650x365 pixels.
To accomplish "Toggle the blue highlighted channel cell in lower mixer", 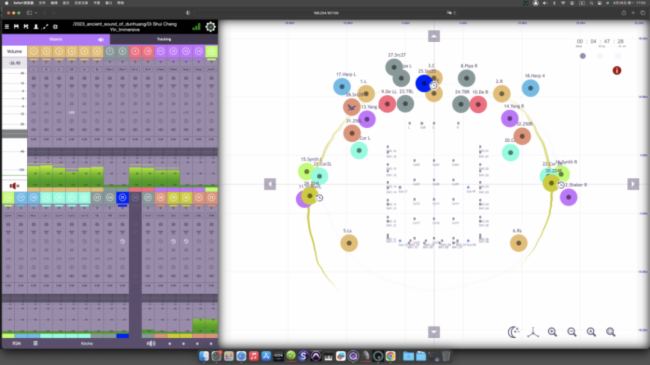I will (122, 198).
